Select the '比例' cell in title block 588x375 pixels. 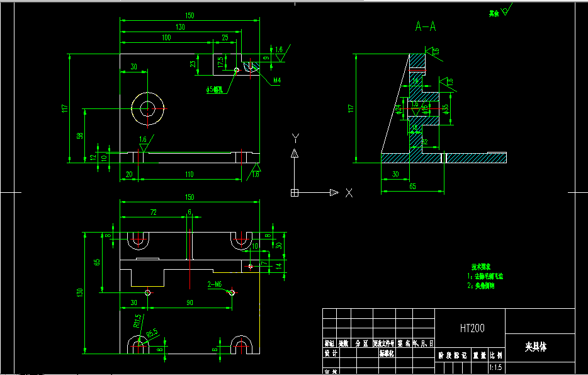tap(495, 355)
